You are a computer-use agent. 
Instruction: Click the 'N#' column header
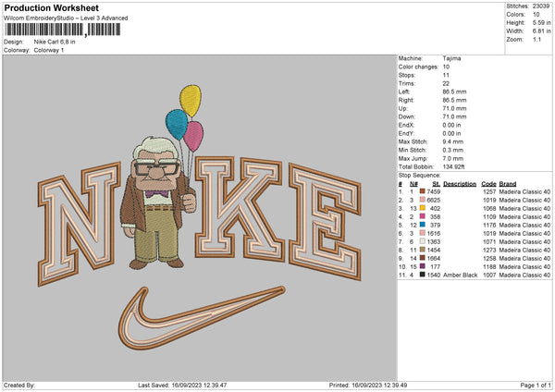[x=413, y=184]
